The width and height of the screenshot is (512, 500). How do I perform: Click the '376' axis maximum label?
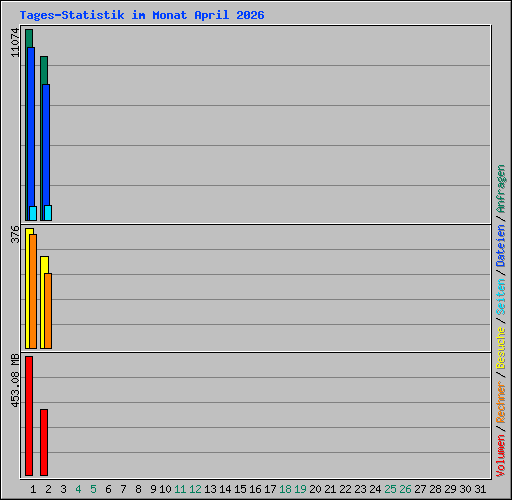pyautogui.click(x=15, y=234)
